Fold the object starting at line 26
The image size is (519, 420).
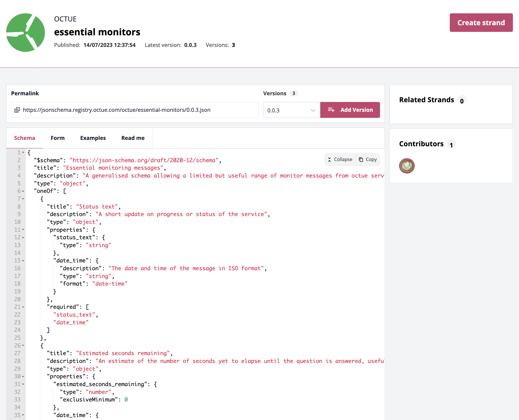point(23,346)
